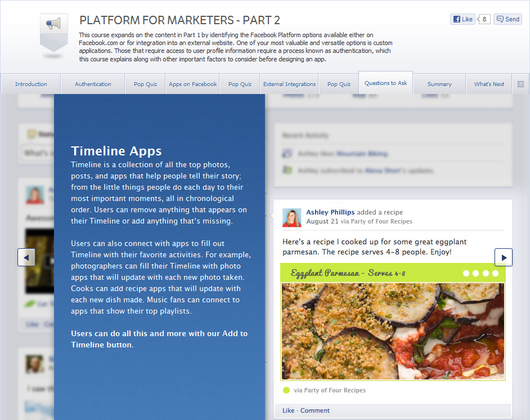This screenshot has height=420, width=530.
Task: Open the Pop Quiz tab after External Integrations
Action: tap(339, 84)
